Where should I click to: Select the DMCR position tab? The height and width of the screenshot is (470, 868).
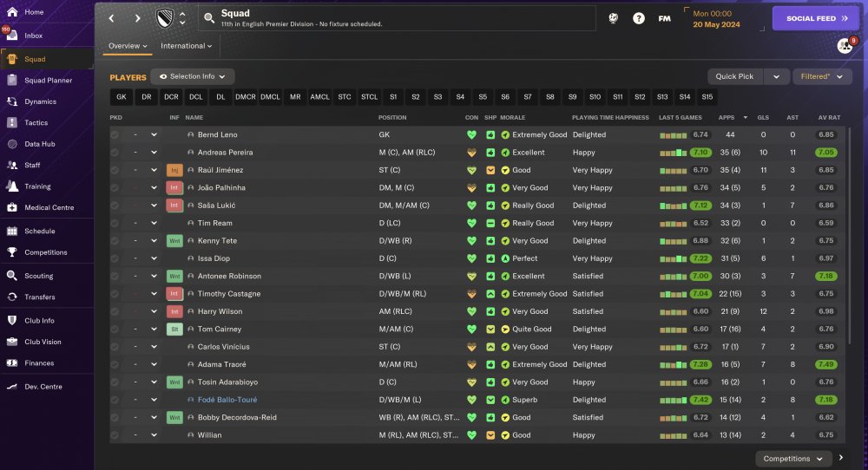coord(246,97)
